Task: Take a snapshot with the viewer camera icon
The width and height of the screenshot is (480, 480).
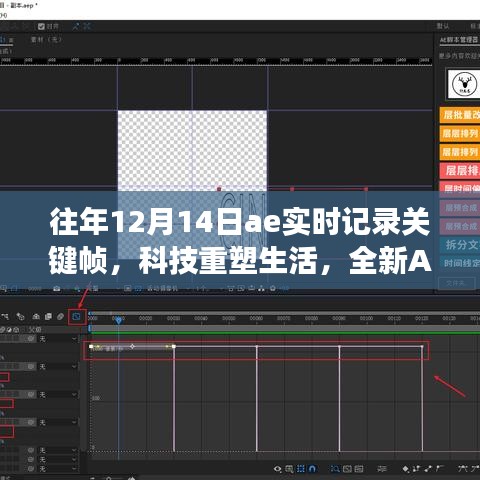Action: click(x=57, y=288)
